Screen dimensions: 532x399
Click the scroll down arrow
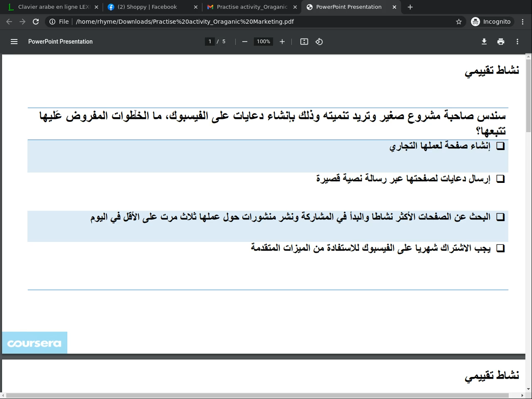coord(529,389)
